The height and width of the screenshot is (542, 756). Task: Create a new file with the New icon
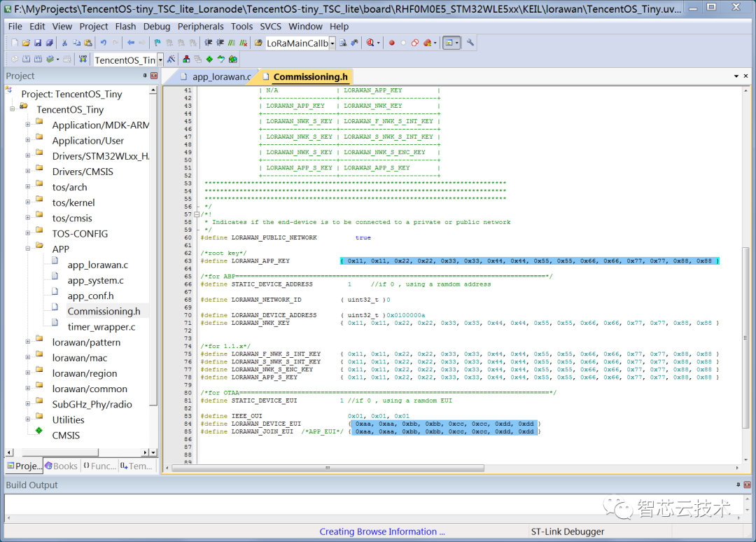(x=15, y=43)
